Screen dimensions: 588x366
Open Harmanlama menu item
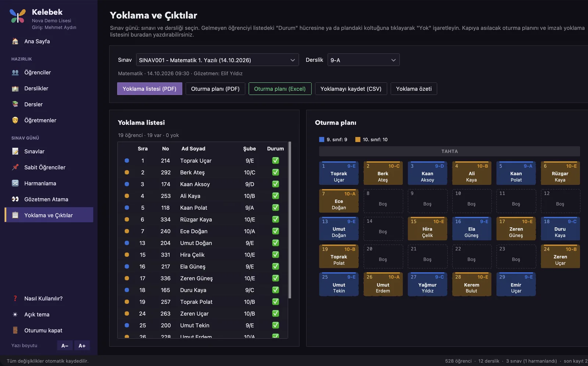coord(49,183)
